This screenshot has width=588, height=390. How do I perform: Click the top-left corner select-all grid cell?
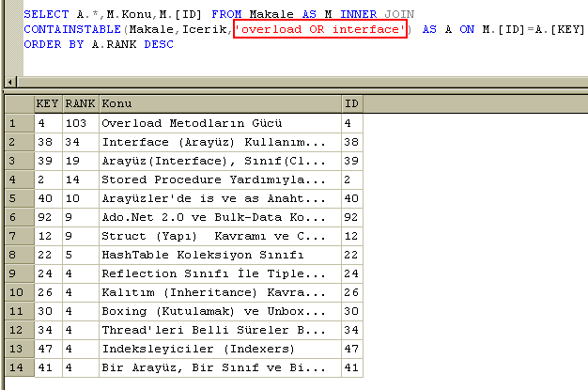(x=17, y=102)
